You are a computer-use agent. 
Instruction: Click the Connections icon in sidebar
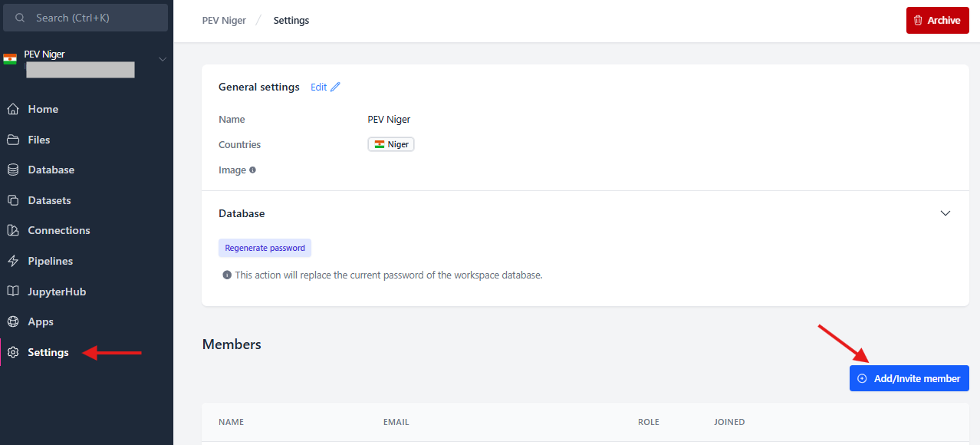click(13, 230)
